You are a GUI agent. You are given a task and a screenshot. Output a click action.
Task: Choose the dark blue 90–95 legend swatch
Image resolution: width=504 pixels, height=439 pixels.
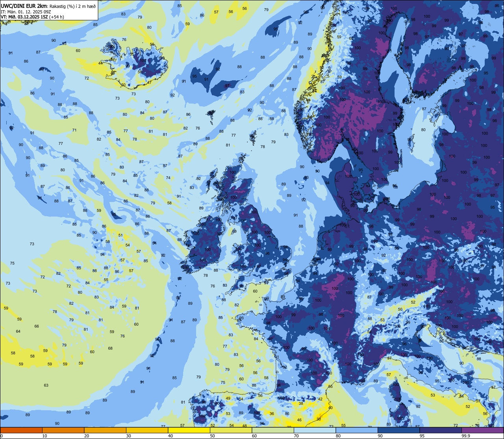tap(398, 430)
